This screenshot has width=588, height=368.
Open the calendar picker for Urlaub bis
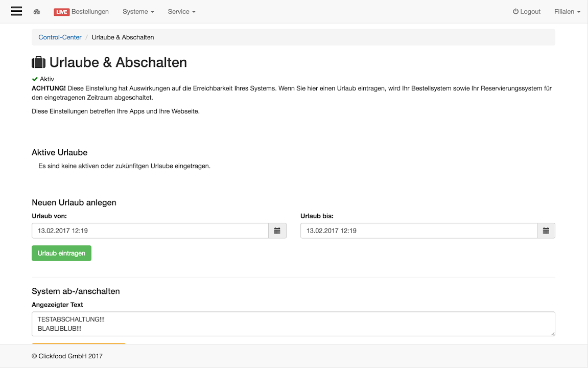point(546,231)
